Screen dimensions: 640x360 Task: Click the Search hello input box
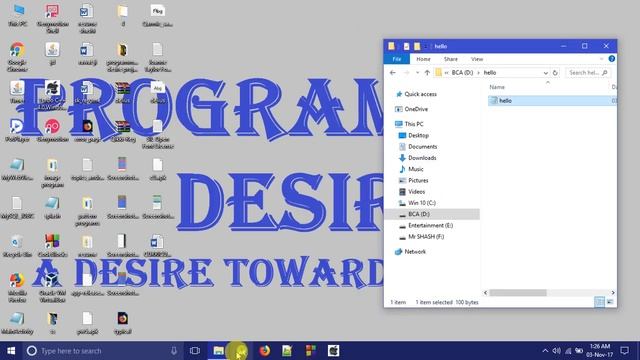pos(588,73)
